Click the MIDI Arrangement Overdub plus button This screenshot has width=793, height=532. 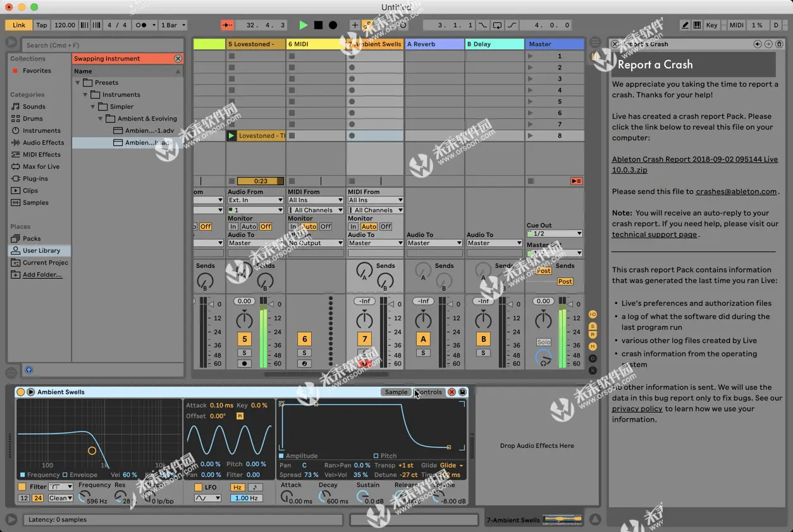point(355,25)
